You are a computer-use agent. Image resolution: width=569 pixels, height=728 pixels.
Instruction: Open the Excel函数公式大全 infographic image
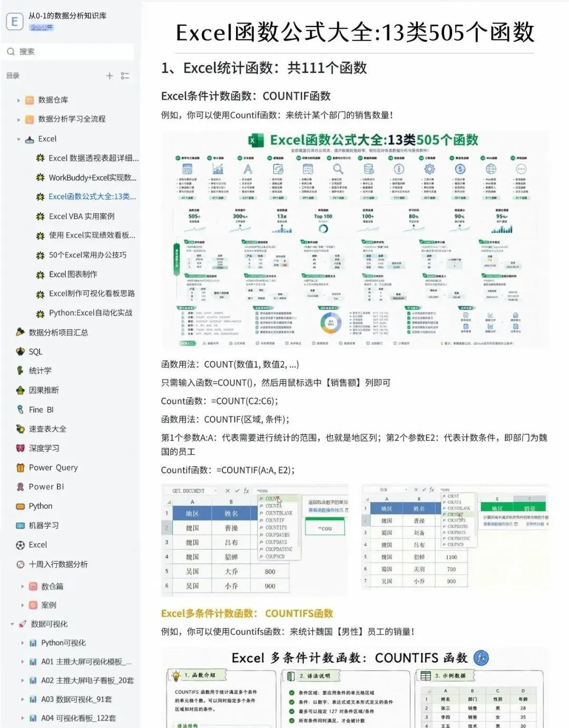click(x=355, y=240)
